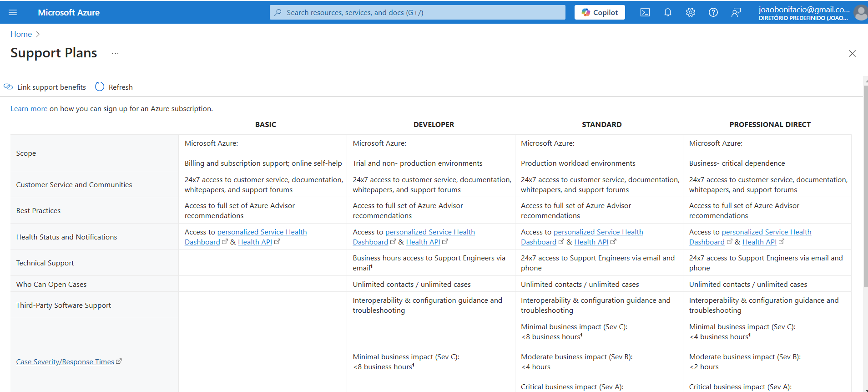Viewport: 868px width, 392px height.
Task: Click 'Business- critical dependence' text
Action: 737,163
